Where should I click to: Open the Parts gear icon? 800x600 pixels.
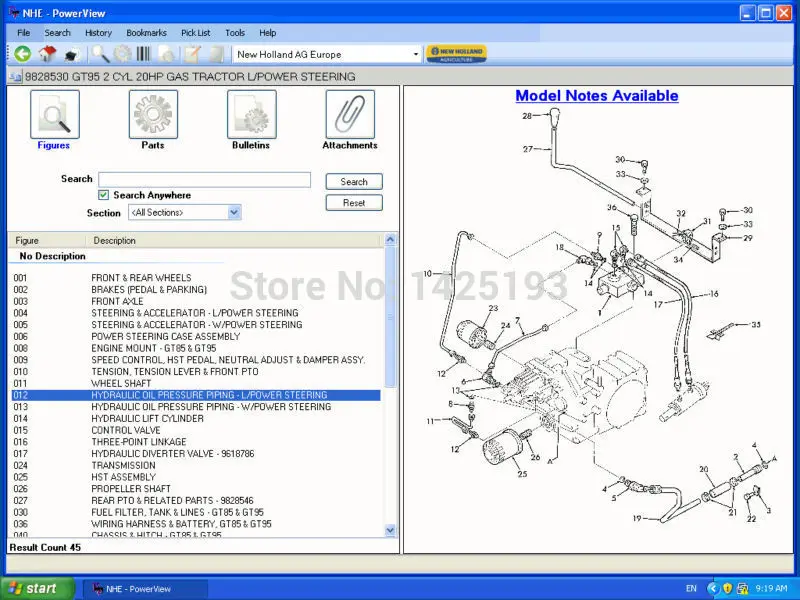(x=153, y=114)
